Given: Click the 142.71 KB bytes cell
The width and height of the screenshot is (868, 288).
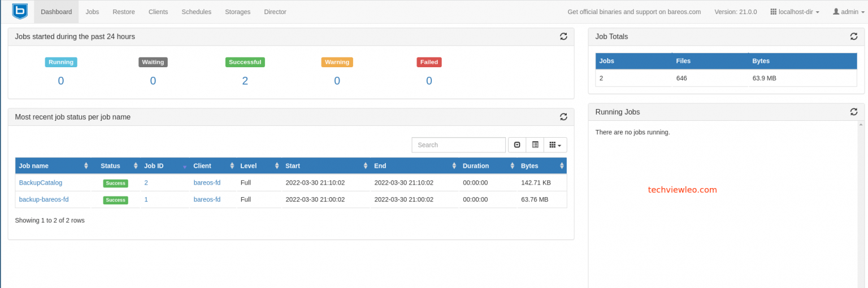Looking at the screenshot, I should coord(536,183).
